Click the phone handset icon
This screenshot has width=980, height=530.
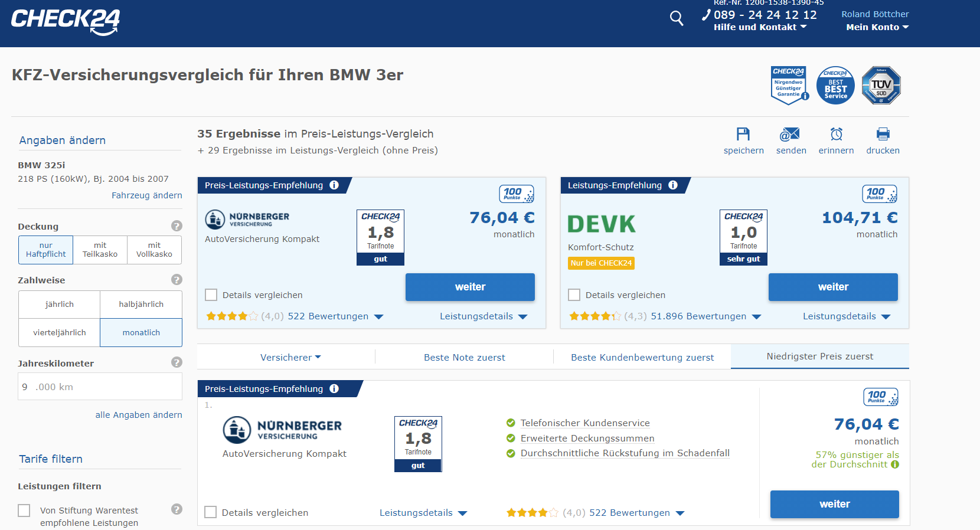(x=706, y=15)
